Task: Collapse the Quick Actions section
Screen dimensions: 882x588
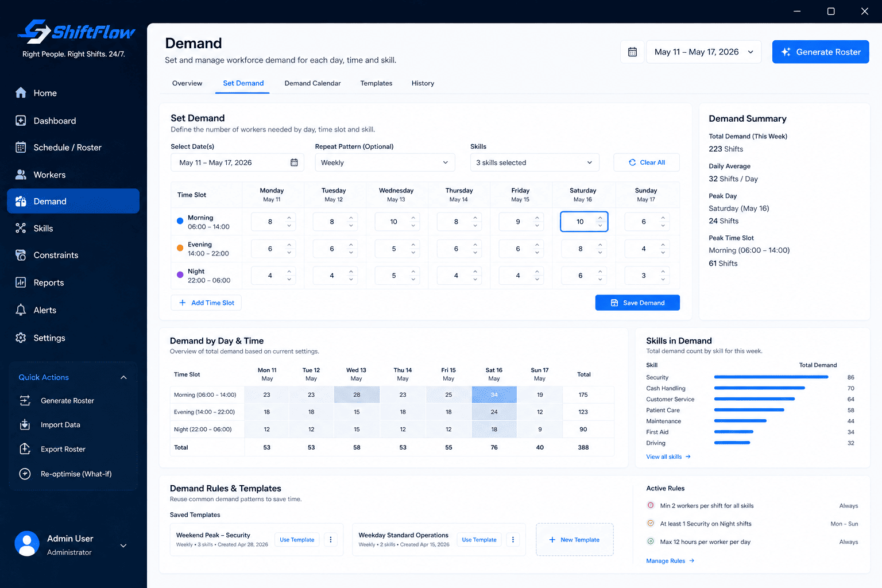Action: coord(123,377)
